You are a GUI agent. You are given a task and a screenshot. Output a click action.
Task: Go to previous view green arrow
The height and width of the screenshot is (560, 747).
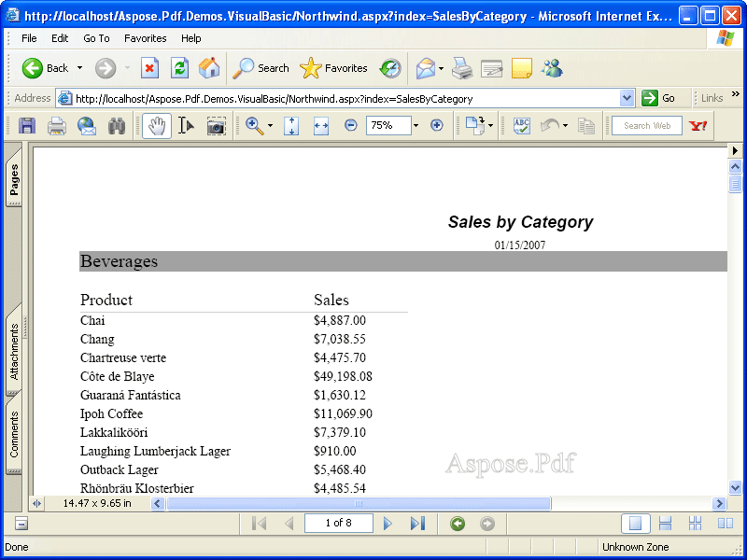pos(458,524)
